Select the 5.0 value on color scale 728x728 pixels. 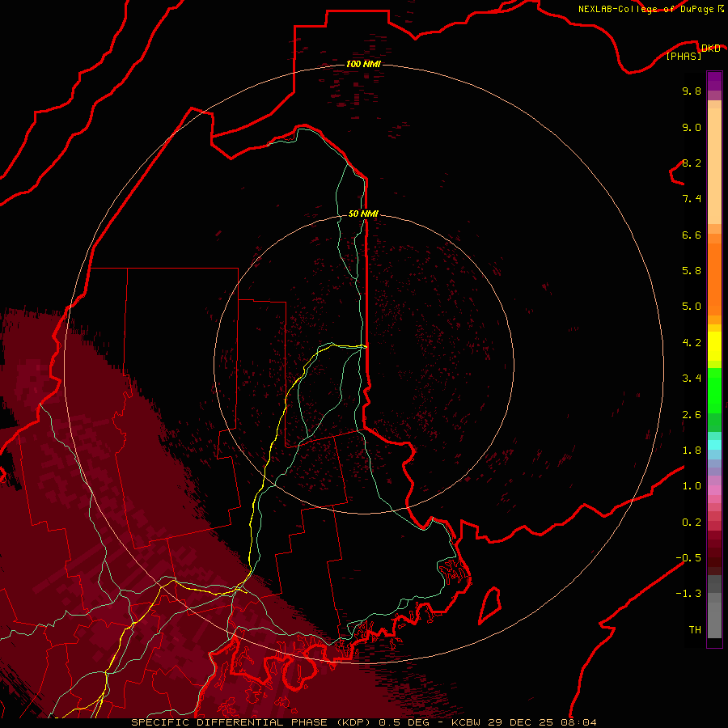coord(692,307)
